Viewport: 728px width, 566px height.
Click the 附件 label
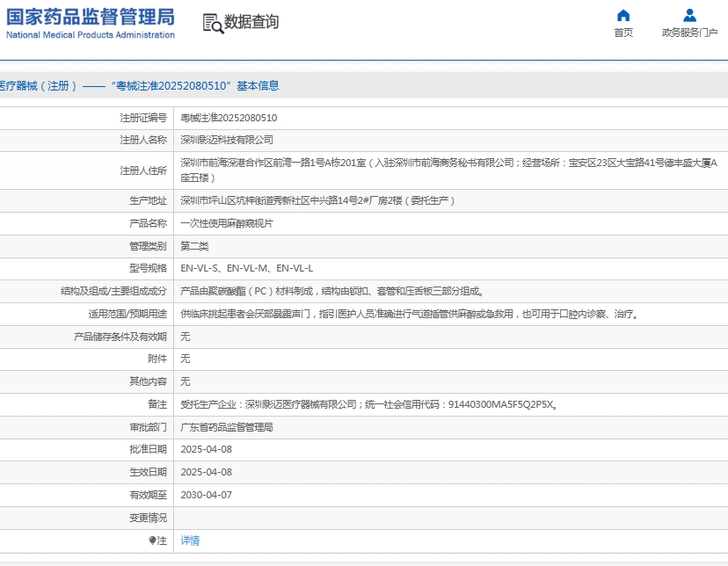click(x=157, y=359)
